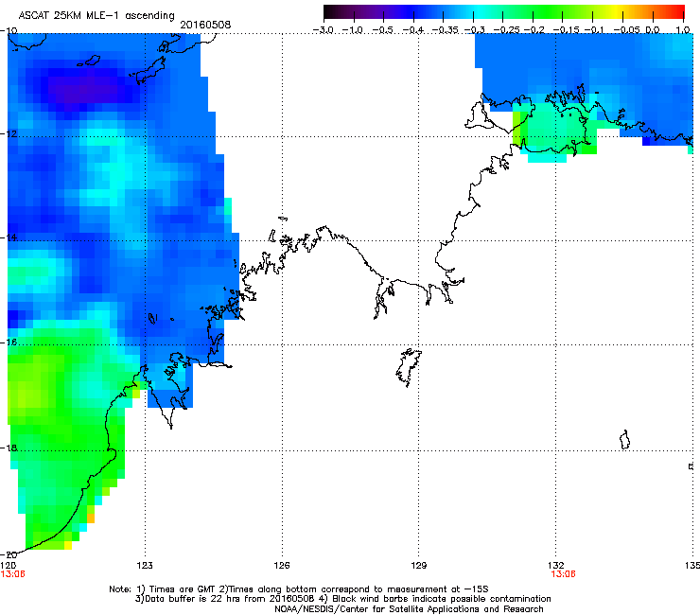Click the 0.0 color scale label
The image size is (700, 615).
tap(653, 30)
